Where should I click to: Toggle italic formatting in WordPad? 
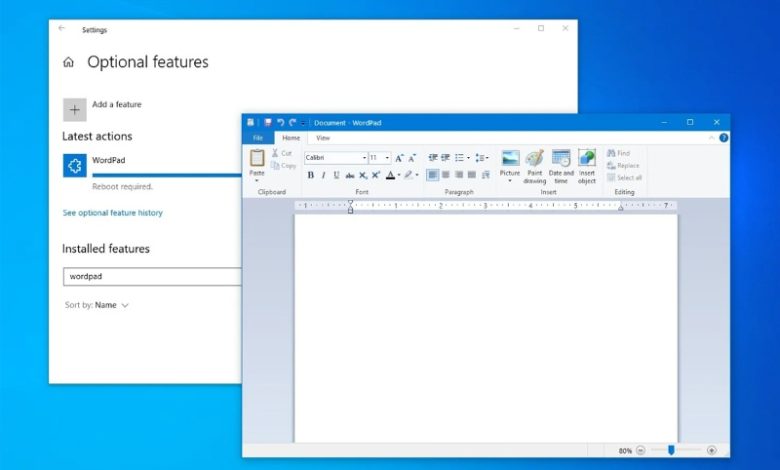coord(323,175)
